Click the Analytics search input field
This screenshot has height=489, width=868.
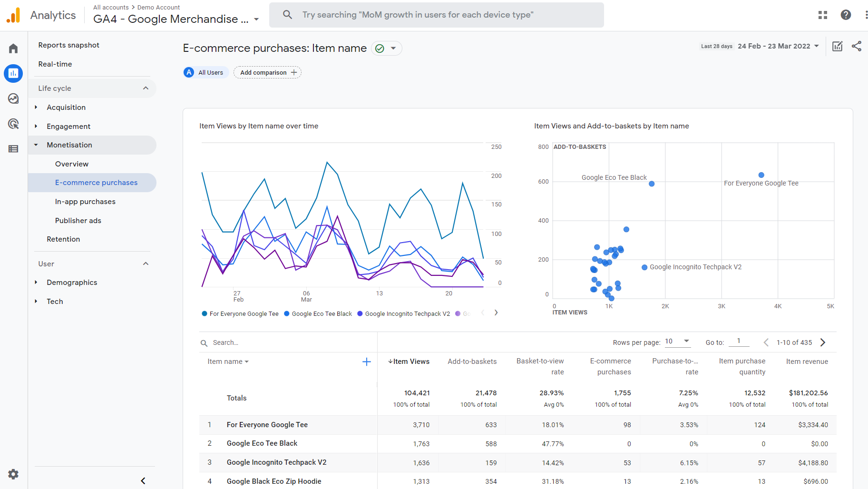(x=436, y=15)
